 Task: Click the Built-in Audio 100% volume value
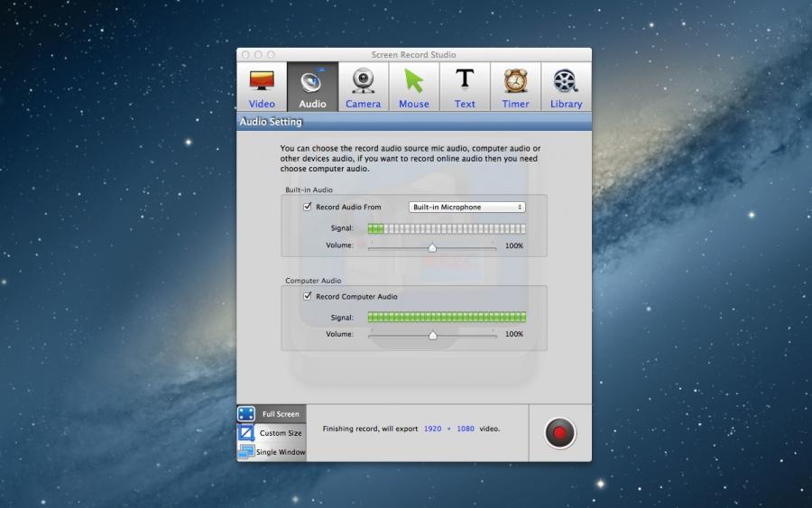[x=514, y=245]
